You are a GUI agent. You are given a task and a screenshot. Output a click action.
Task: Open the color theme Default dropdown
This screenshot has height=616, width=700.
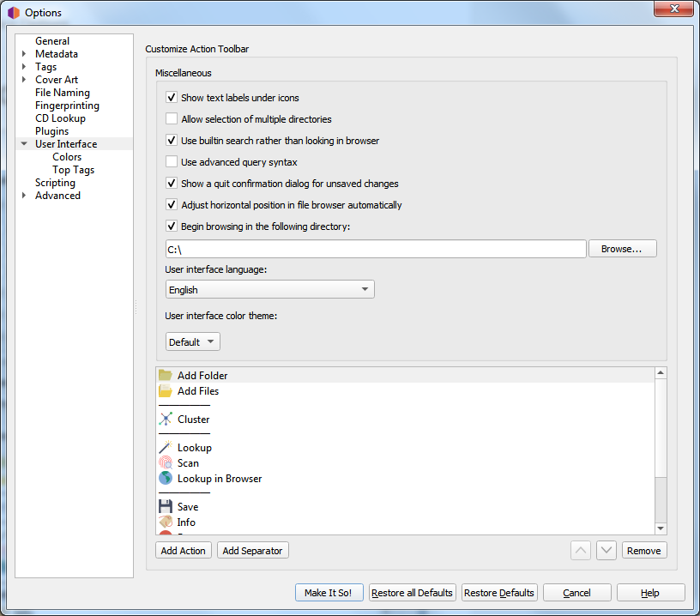(x=193, y=342)
